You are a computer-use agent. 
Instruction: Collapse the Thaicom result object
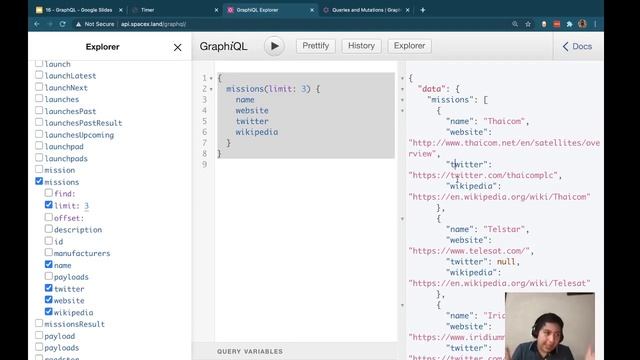coord(402,111)
